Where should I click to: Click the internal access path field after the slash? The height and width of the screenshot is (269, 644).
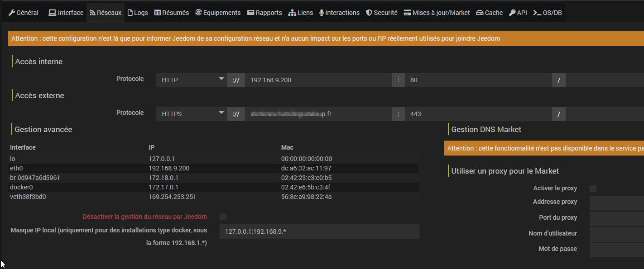pyautogui.click(x=605, y=80)
